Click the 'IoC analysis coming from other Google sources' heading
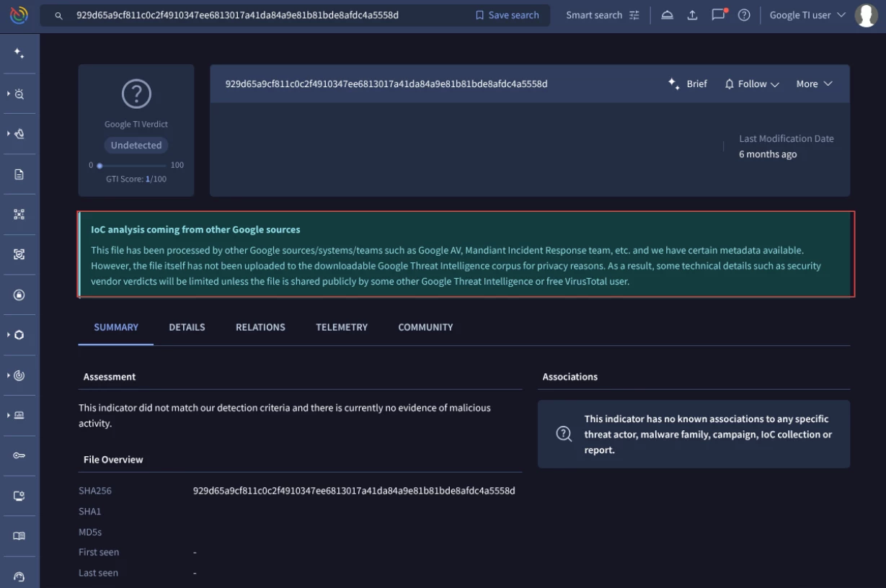 195,230
